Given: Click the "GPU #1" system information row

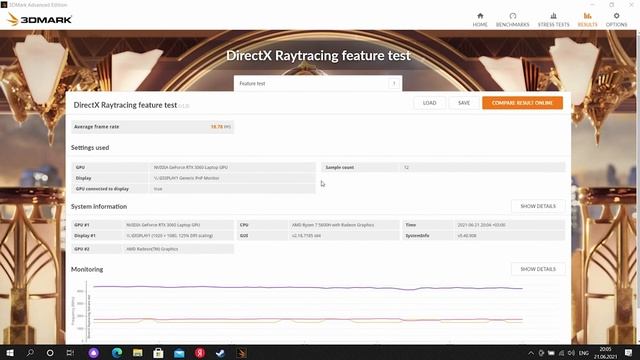Looking at the screenshot, I should point(153,225).
